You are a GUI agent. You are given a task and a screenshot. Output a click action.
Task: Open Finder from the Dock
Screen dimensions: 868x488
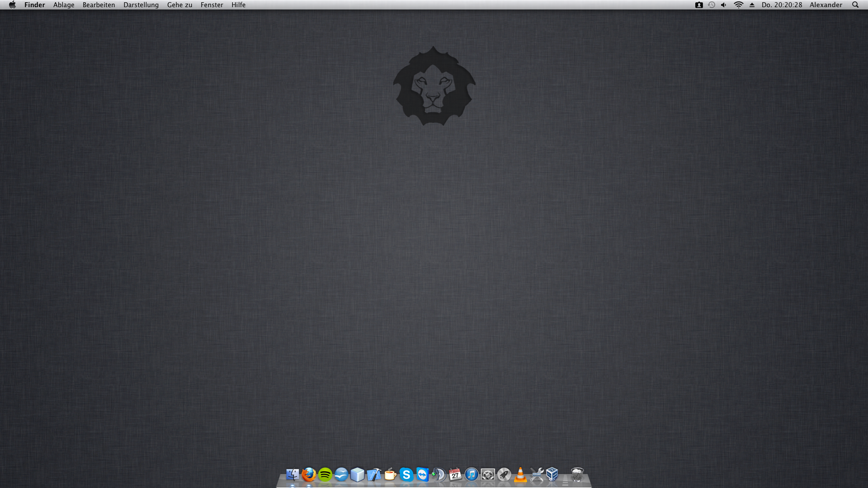click(292, 474)
